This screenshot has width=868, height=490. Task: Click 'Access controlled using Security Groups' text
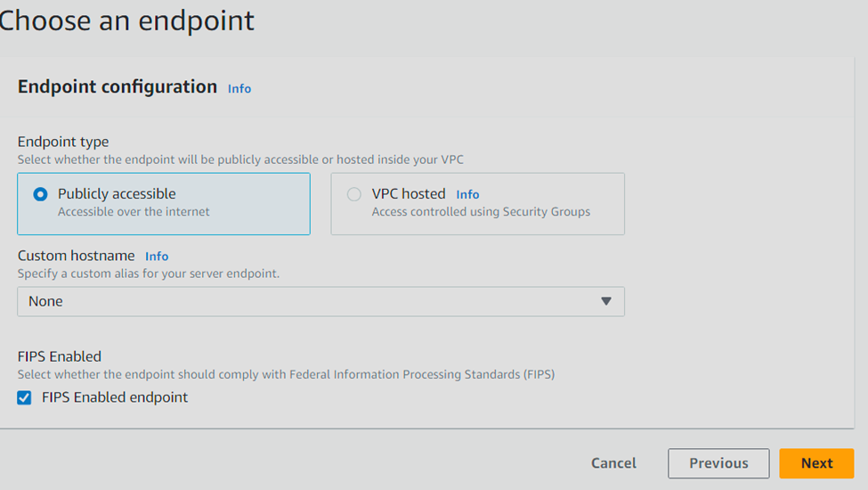point(481,212)
